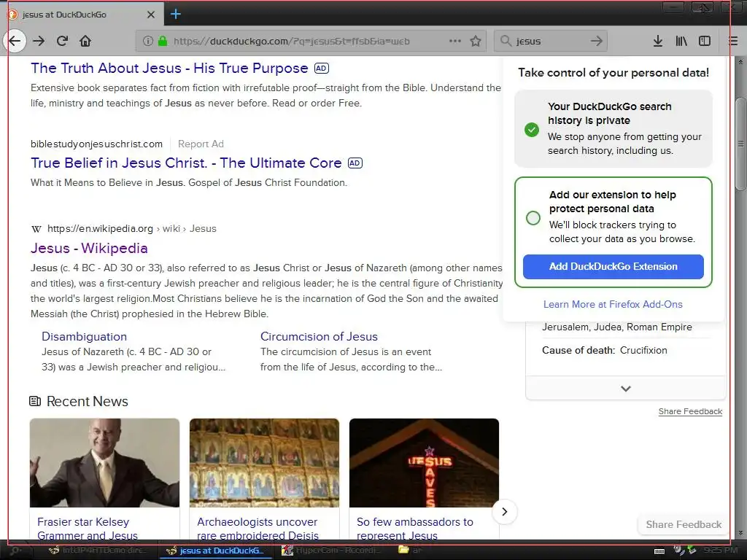The width and height of the screenshot is (747, 560).
Task: Click the Recent News newspaper icon
Action: (35, 402)
